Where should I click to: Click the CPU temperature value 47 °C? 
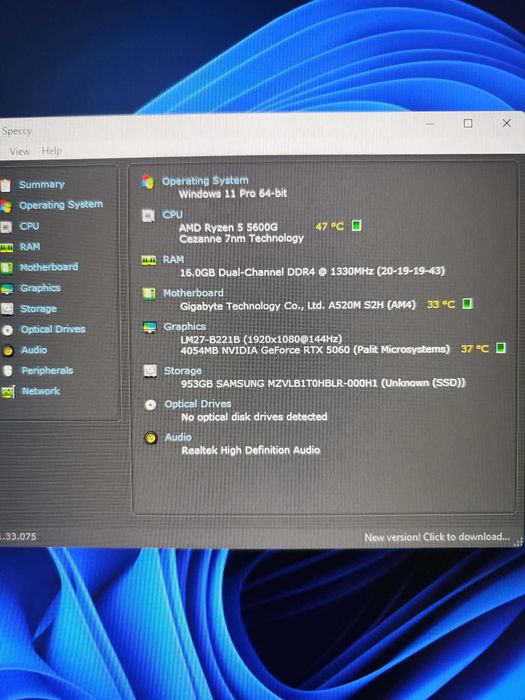coord(330,226)
